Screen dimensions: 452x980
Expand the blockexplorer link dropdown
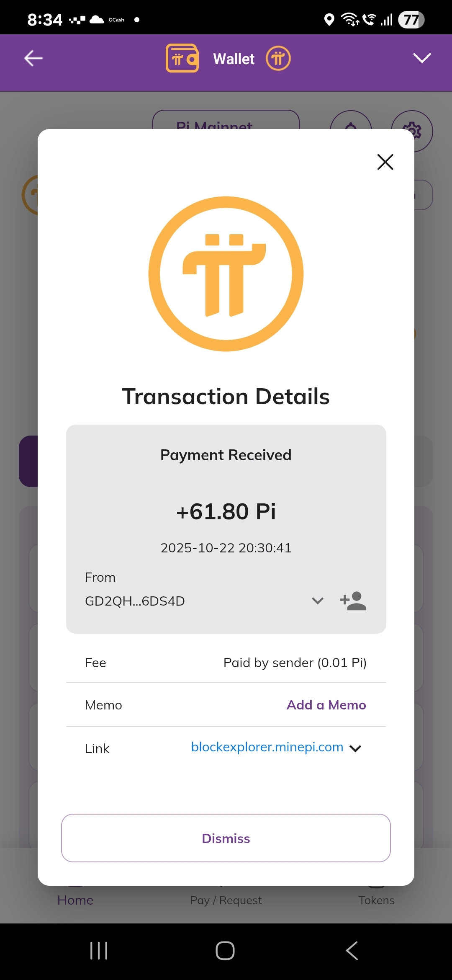pyautogui.click(x=355, y=748)
